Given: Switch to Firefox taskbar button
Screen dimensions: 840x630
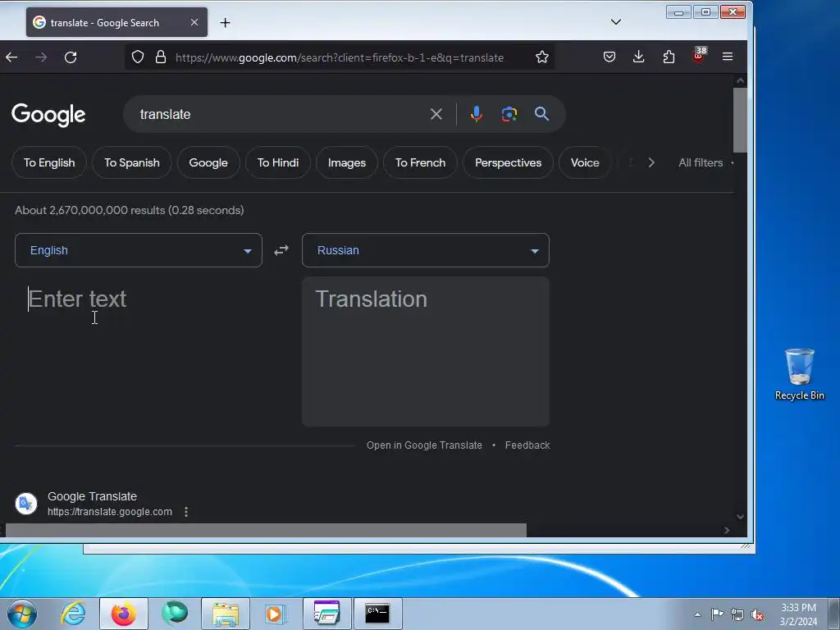Looking at the screenshot, I should 123,614.
